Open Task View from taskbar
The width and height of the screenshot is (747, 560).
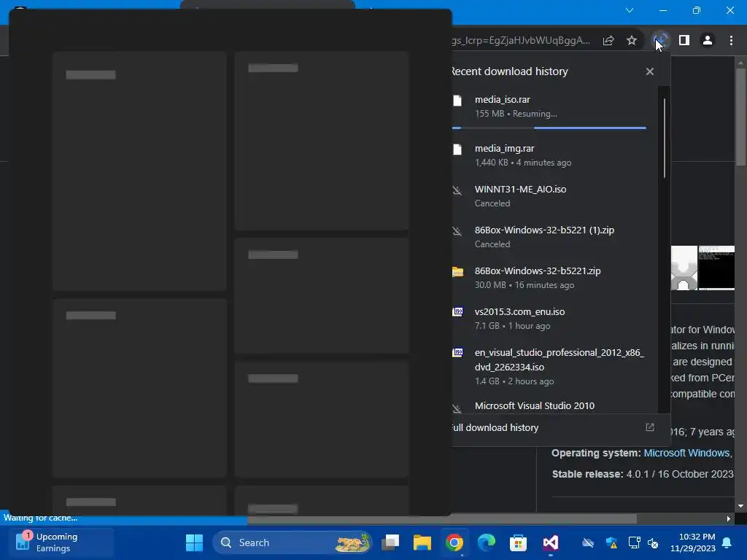pyautogui.click(x=391, y=542)
